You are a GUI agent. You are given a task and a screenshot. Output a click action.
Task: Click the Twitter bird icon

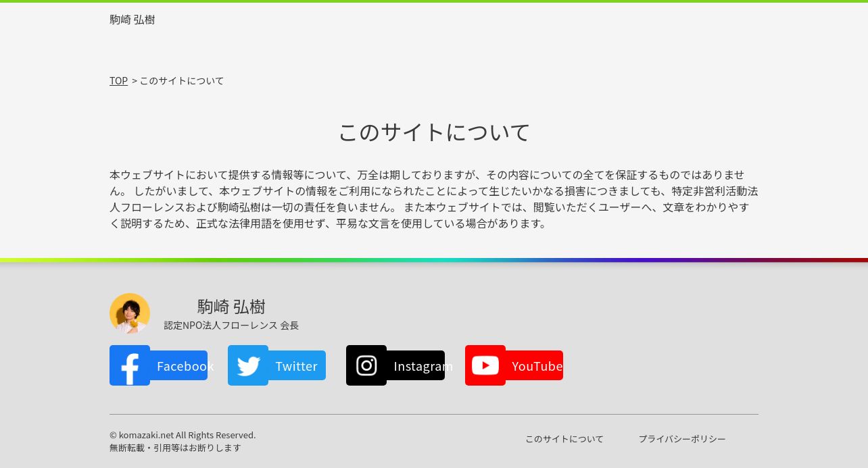[x=248, y=365]
